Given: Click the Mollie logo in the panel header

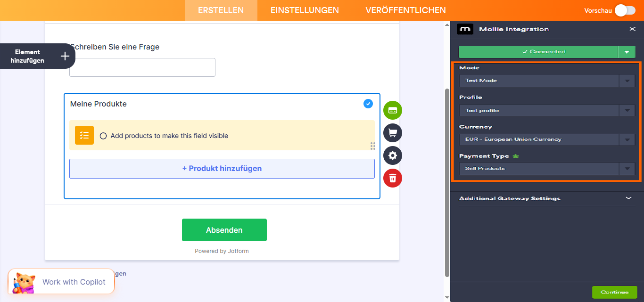Looking at the screenshot, I should [465, 29].
